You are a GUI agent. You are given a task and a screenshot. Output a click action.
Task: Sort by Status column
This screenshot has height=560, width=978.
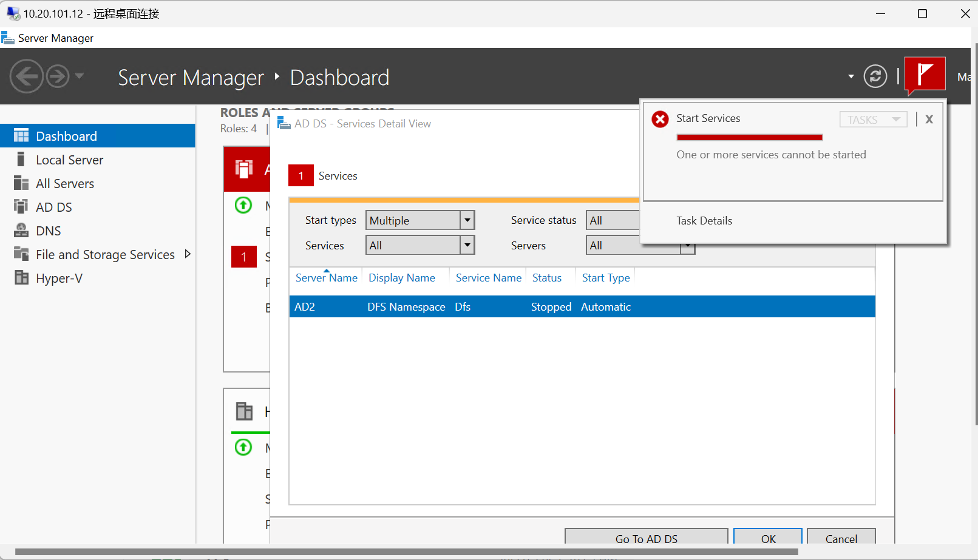pos(547,277)
